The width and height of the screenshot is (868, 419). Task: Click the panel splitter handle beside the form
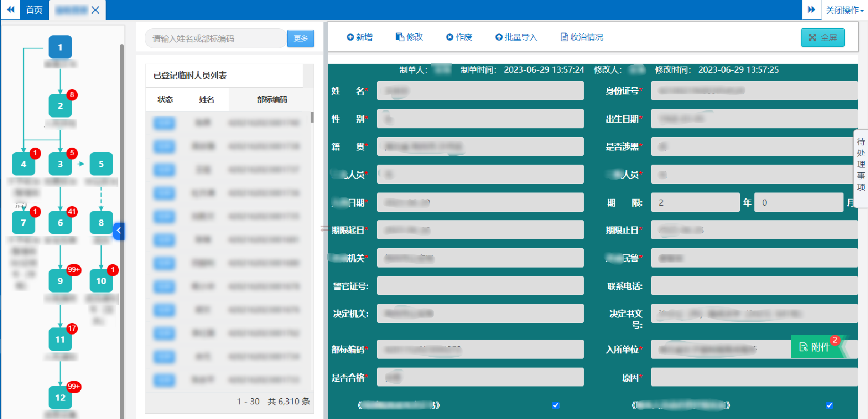pos(324,229)
